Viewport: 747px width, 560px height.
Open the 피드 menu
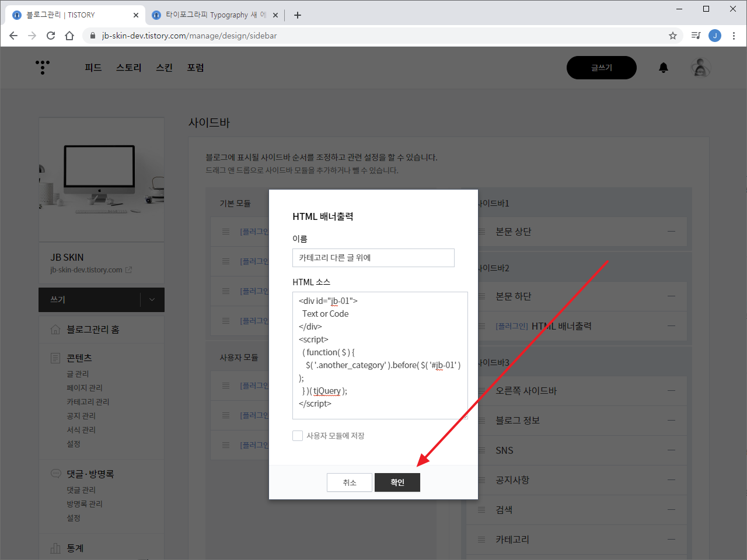(93, 68)
